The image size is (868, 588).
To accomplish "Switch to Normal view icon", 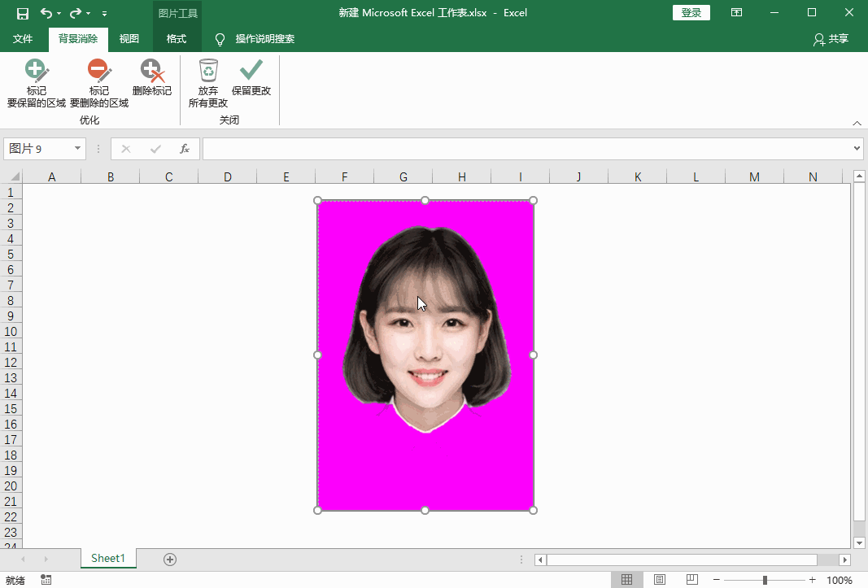I will coord(626,580).
